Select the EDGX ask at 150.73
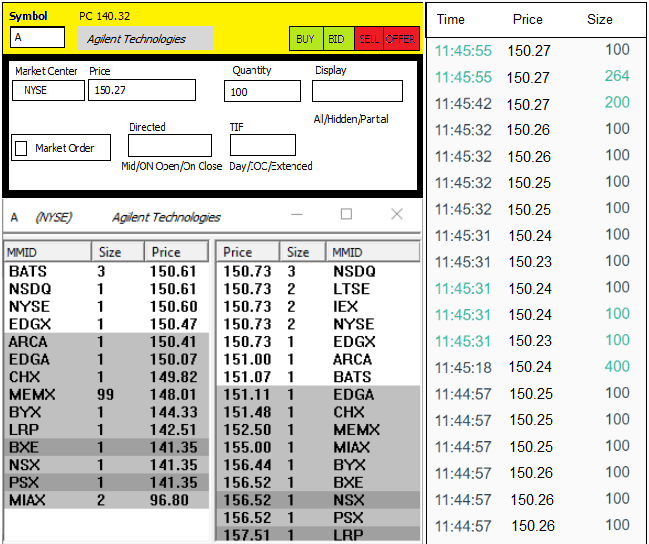649x544 pixels. (x=318, y=342)
